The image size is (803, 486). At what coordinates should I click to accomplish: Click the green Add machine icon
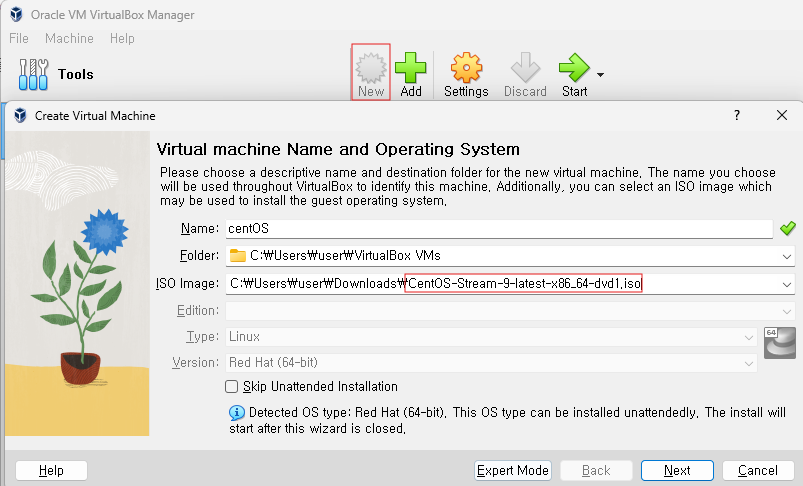(411, 68)
